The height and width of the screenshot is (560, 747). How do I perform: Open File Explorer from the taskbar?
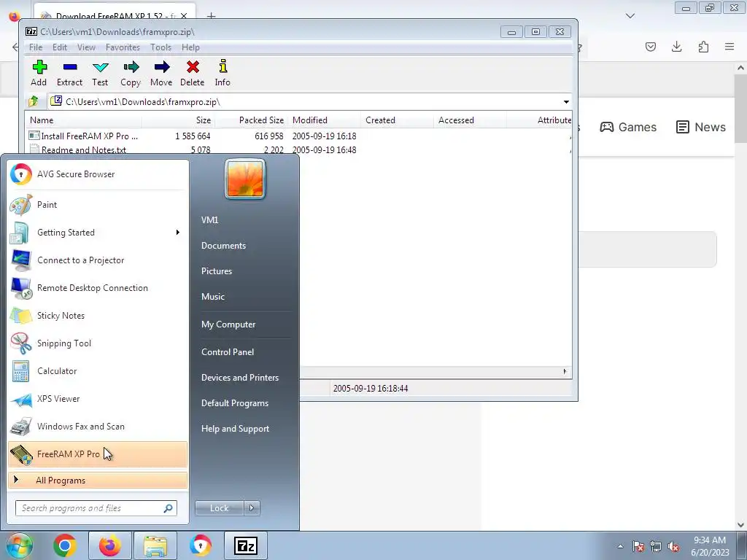pos(155,545)
